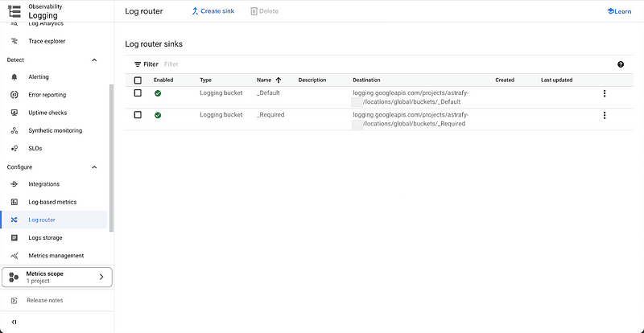644x333 pixels.
Task: Open Log-based metrics page
Action: (x=53, y=202)
